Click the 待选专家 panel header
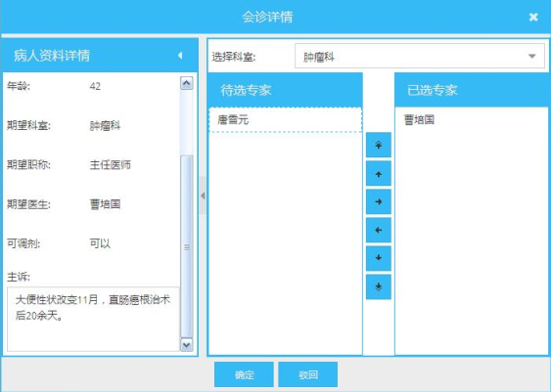 point(285,90)
